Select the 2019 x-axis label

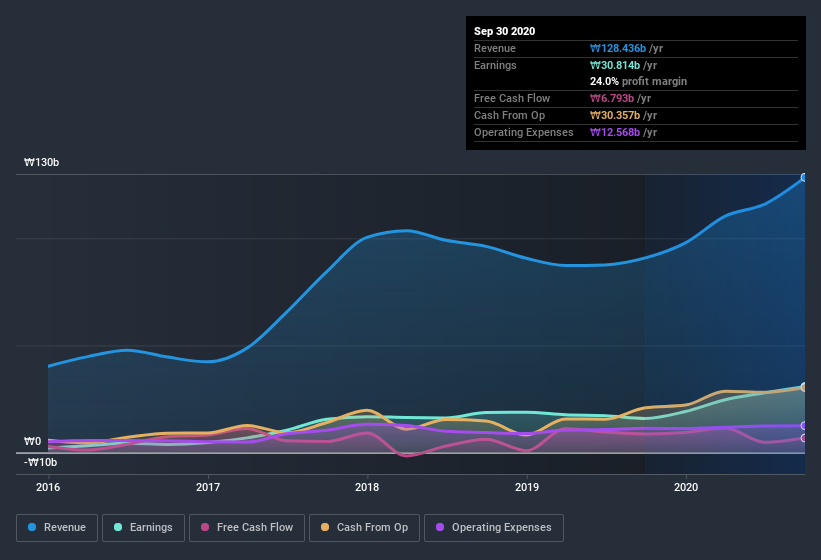[527, 487]
